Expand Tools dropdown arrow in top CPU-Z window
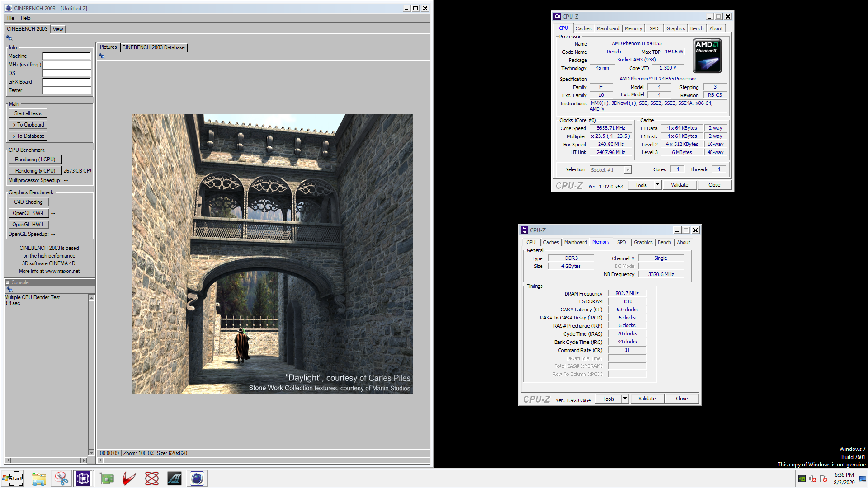This screenshot has height=488, width=868. (657, 185)
